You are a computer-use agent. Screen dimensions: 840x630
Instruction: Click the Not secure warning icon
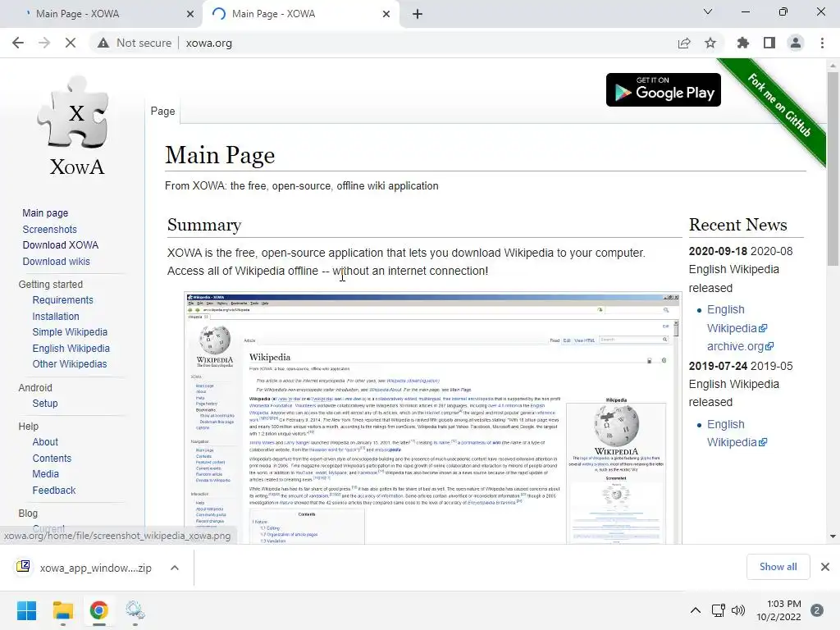pyautogui.click(x=103, y=43)
